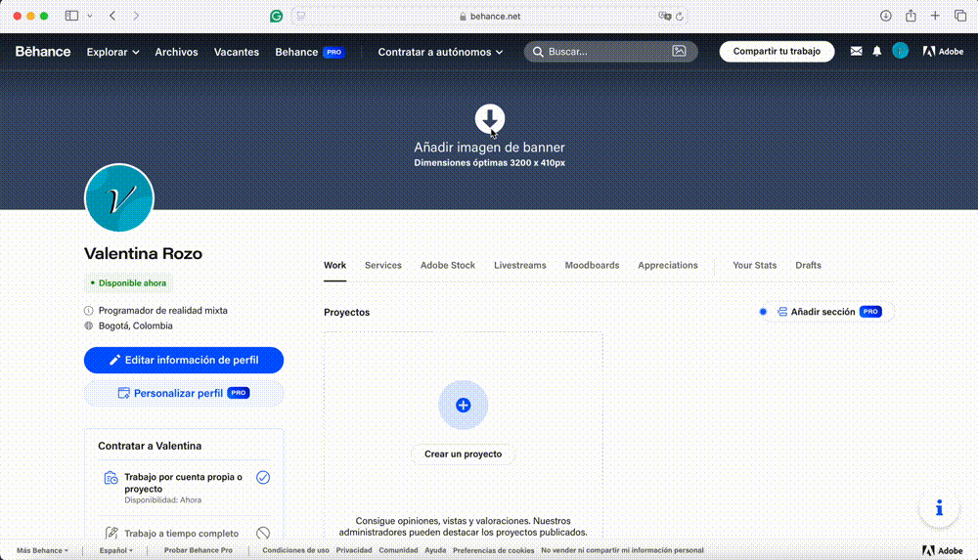Viewport: 978px width, 560px height.
Task: Expand Contratar a autónomos dropdown
Action: point(440,52)
